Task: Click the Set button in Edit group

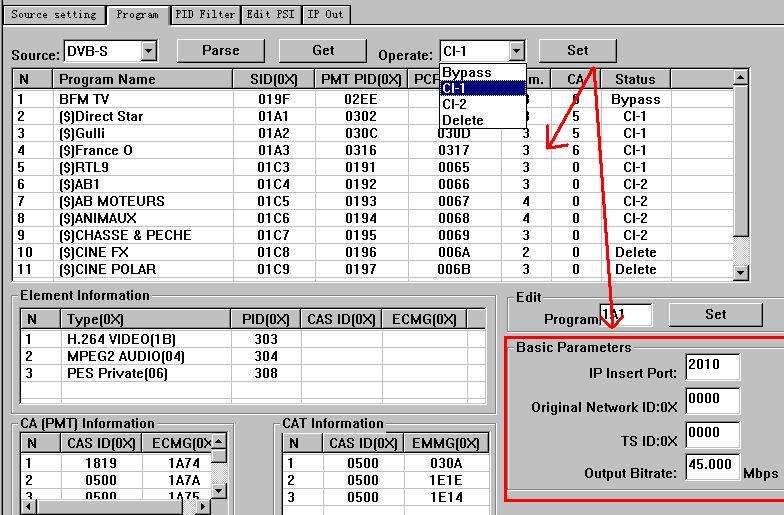Action: (716, 314)
